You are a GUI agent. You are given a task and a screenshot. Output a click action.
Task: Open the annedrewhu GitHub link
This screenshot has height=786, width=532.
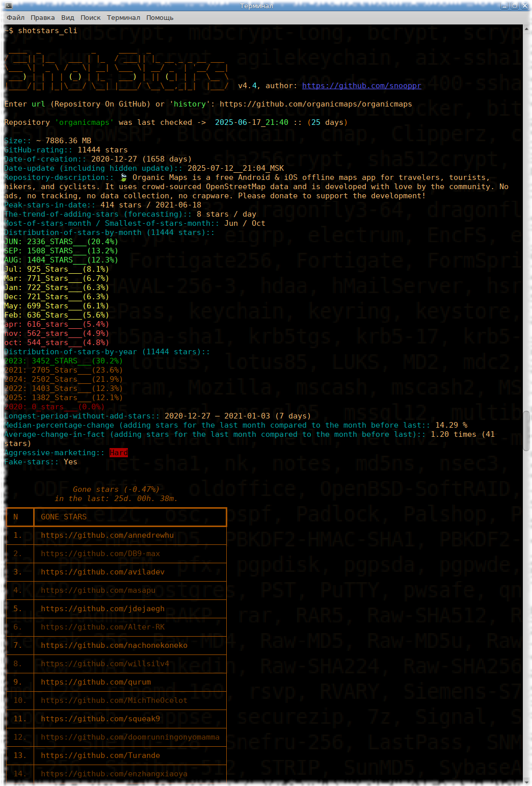[x=108, y=535]
